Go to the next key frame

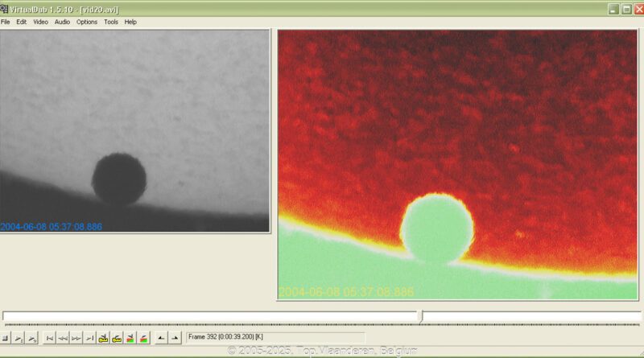point(117,339)
